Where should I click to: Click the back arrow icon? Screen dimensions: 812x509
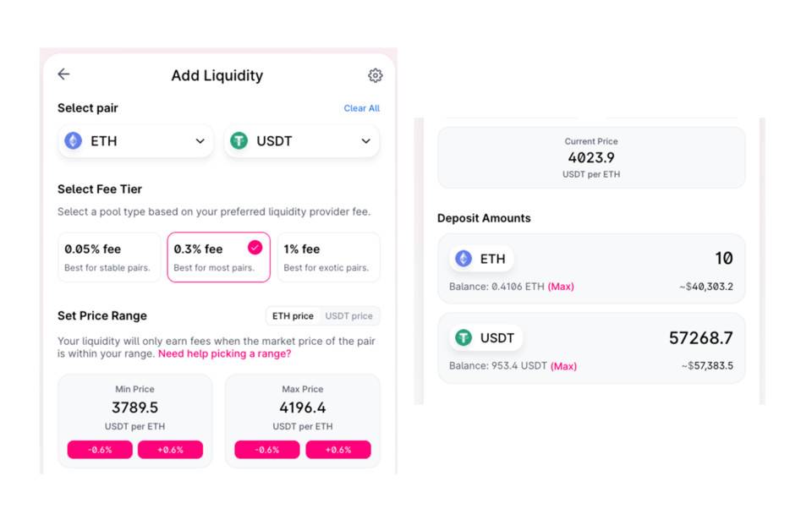tap(63, 74)
